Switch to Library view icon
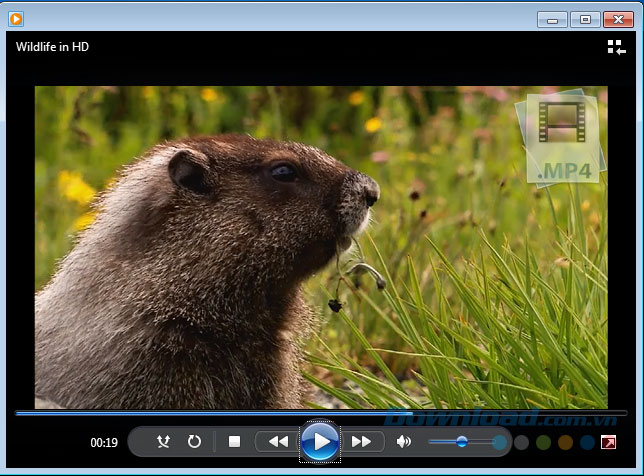 pyautogui.click(x=616, y=47)
